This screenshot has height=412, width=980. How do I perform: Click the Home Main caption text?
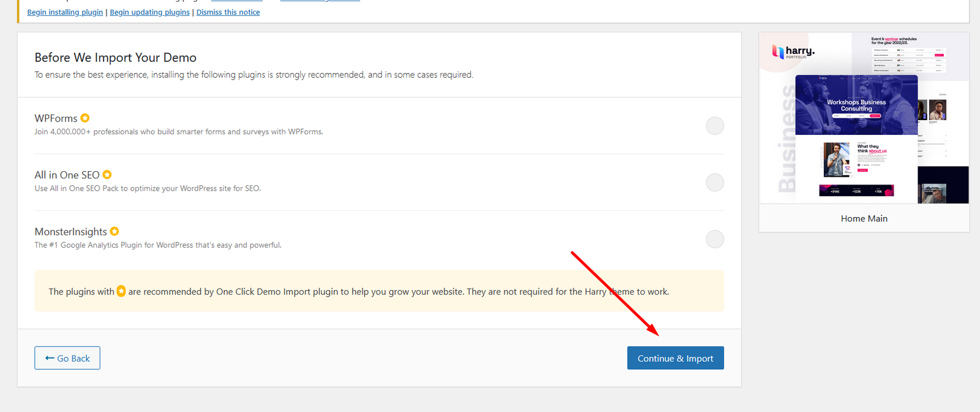864,218
